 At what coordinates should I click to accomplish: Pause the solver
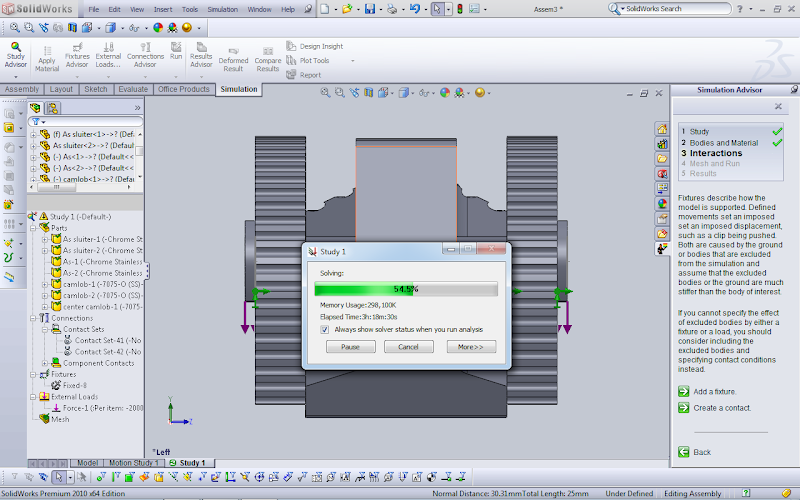pos(350,347)
